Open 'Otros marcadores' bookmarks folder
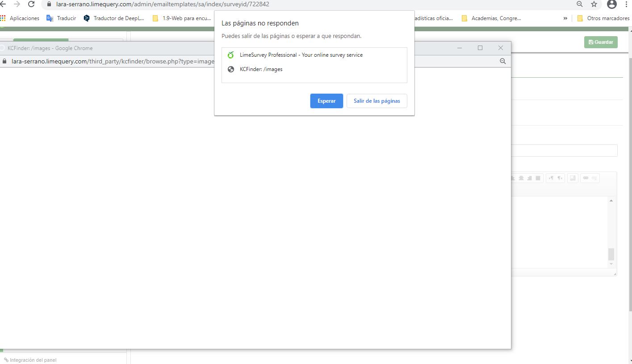 pyautogui.click(x=603, y=18)
